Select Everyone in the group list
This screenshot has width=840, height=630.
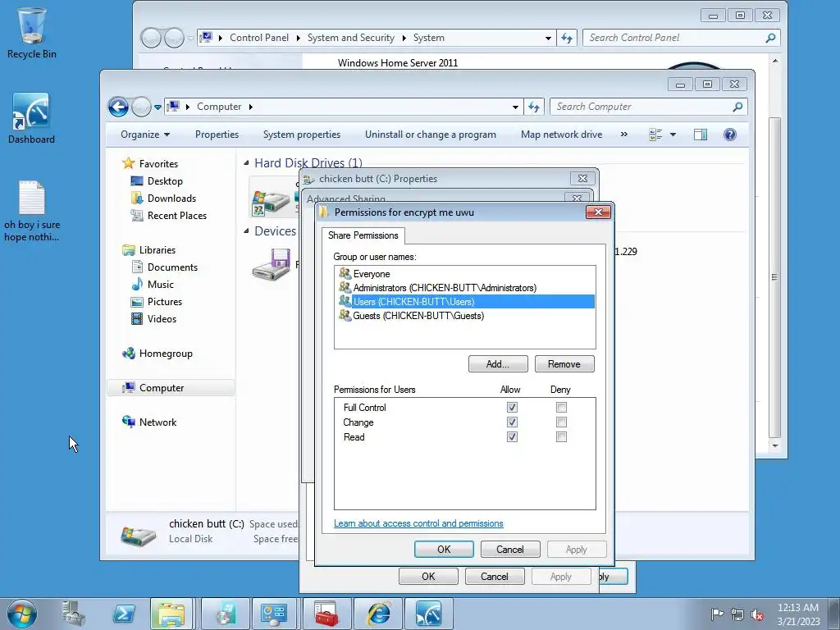coord(464,274)
